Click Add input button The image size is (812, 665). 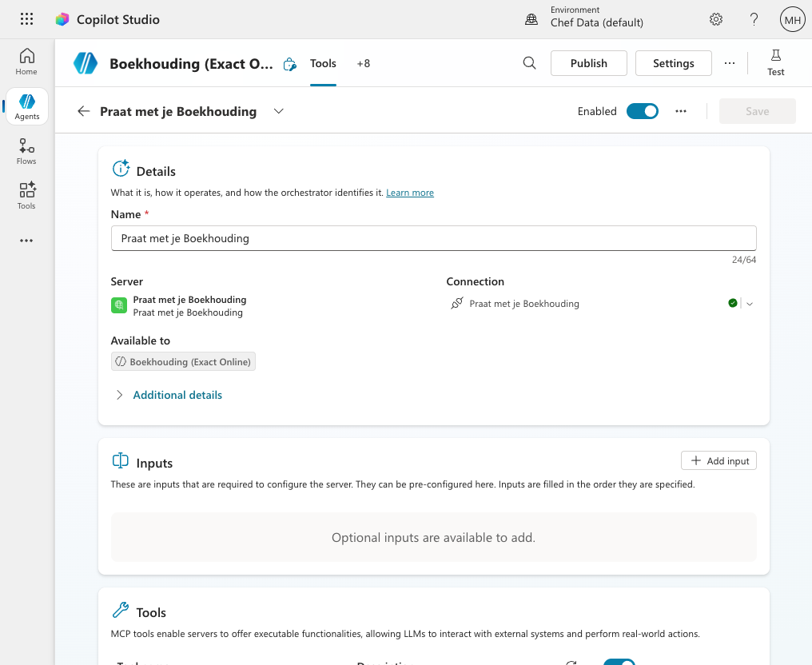pyautogui.click(x=718, y=460)
